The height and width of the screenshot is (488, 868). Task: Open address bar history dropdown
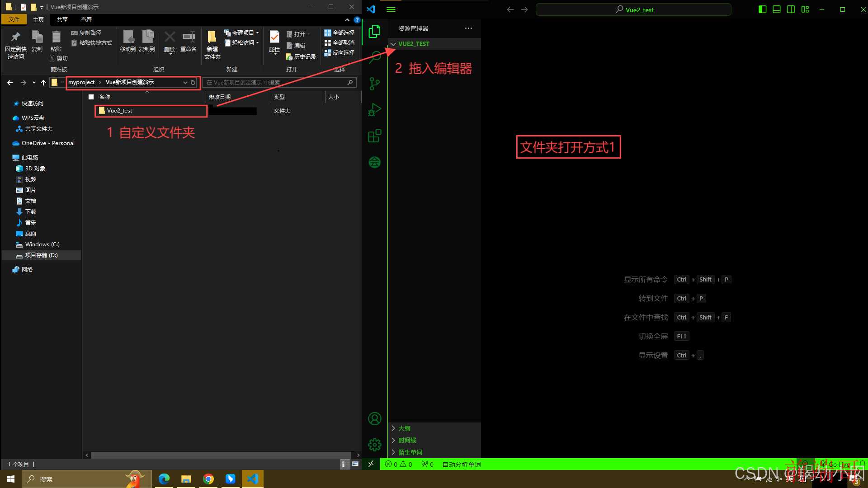click(x=185, y=82)
